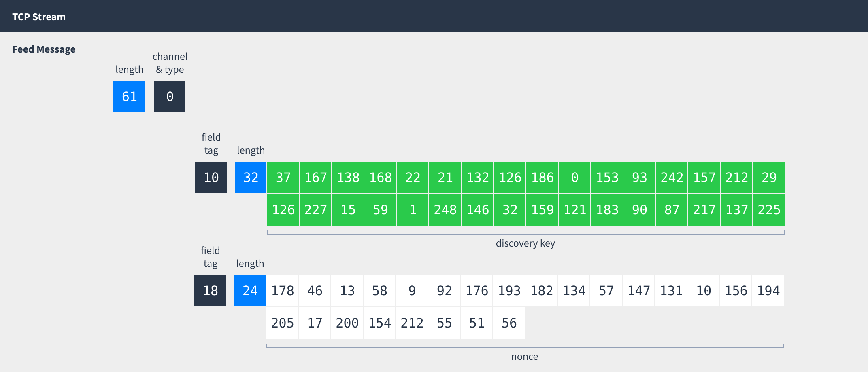Select the channel & type byte 0

170,97
